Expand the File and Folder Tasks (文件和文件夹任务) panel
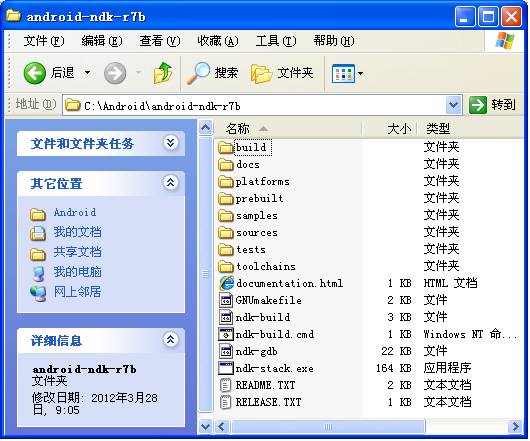530x441 pixels. [x=171, y=143]
